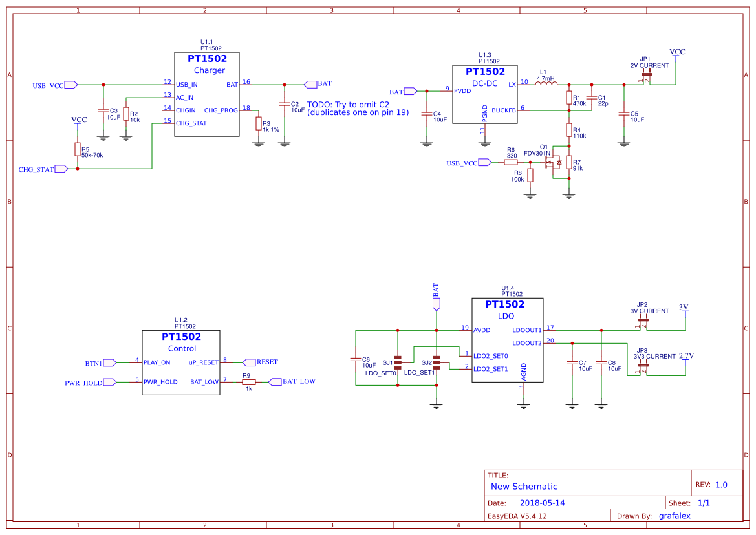Select the PT1502 Charger block U1.1
Viewport: 756px width, 535px height.
tap(207, 94)
